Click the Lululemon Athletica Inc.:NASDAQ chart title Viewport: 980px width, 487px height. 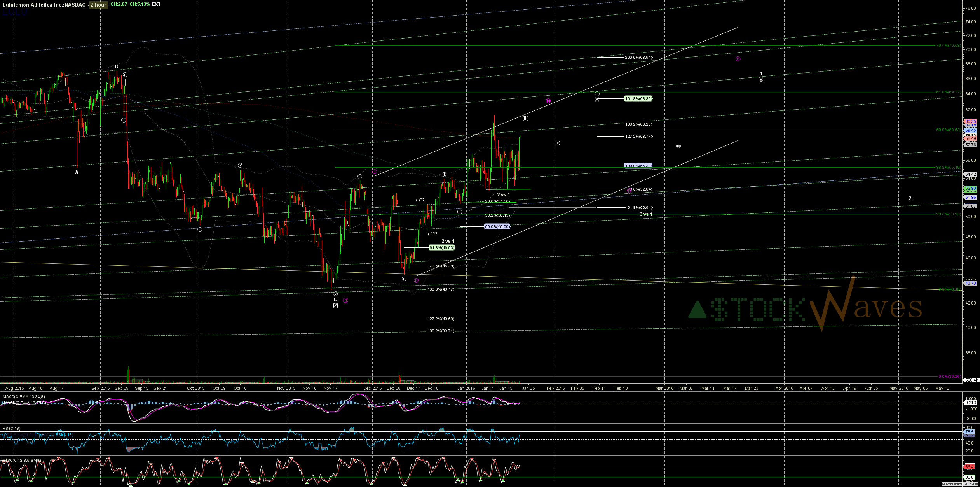[x=44, y=5]
